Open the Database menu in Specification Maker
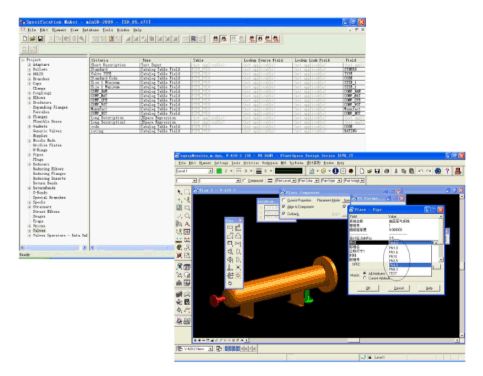This screenshot has height=376, width=483. (x=91, y=30)
